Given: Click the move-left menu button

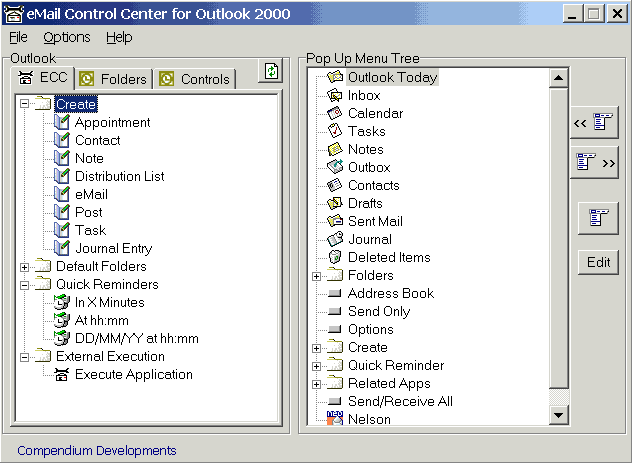Looking at the screenshot, I should (x=595, y=122).
